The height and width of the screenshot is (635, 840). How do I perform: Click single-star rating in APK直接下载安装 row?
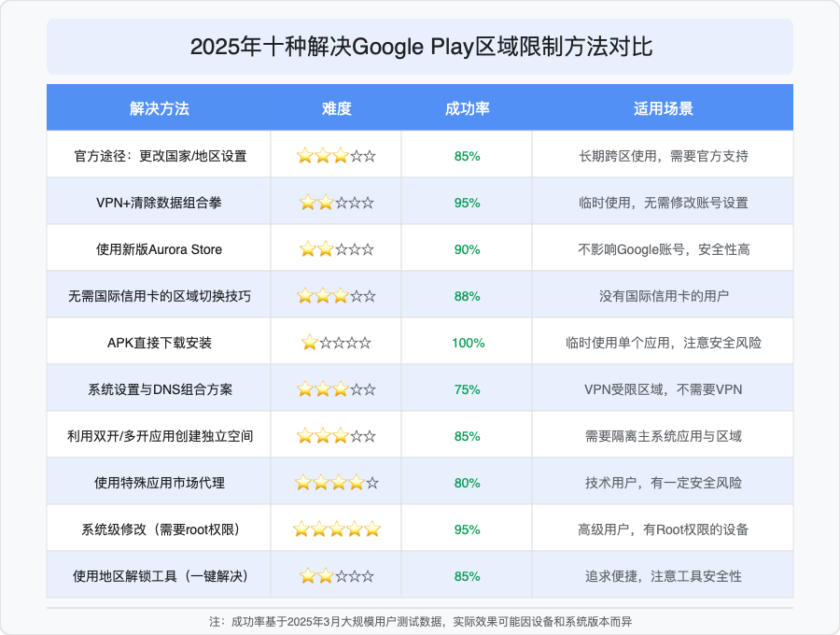click(x=336, y=343)
